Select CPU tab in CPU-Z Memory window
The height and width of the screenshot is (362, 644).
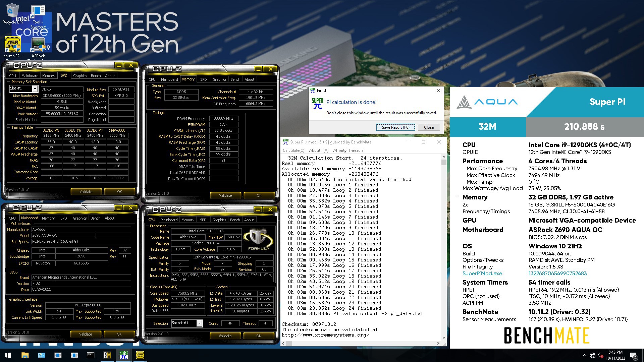[152, 79]
